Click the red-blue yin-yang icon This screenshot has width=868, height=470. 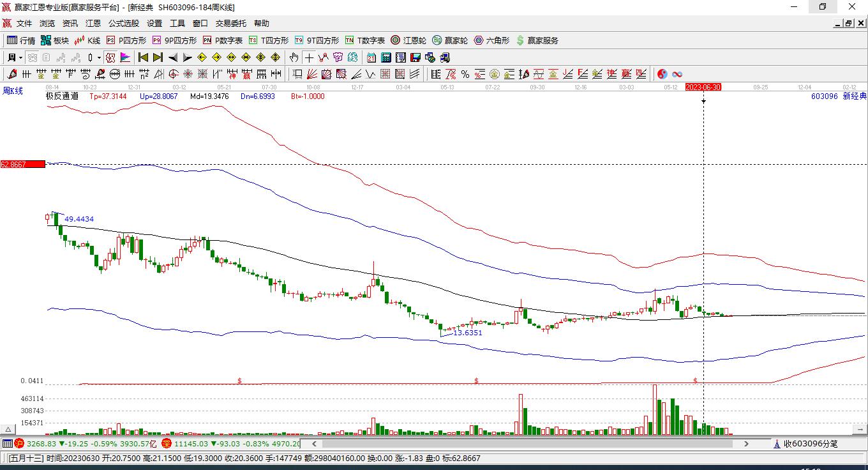click(x=662, y=74)
